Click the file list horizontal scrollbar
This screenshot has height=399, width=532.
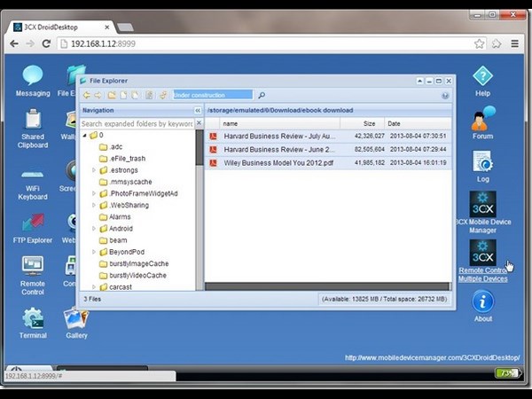[328, 286]
